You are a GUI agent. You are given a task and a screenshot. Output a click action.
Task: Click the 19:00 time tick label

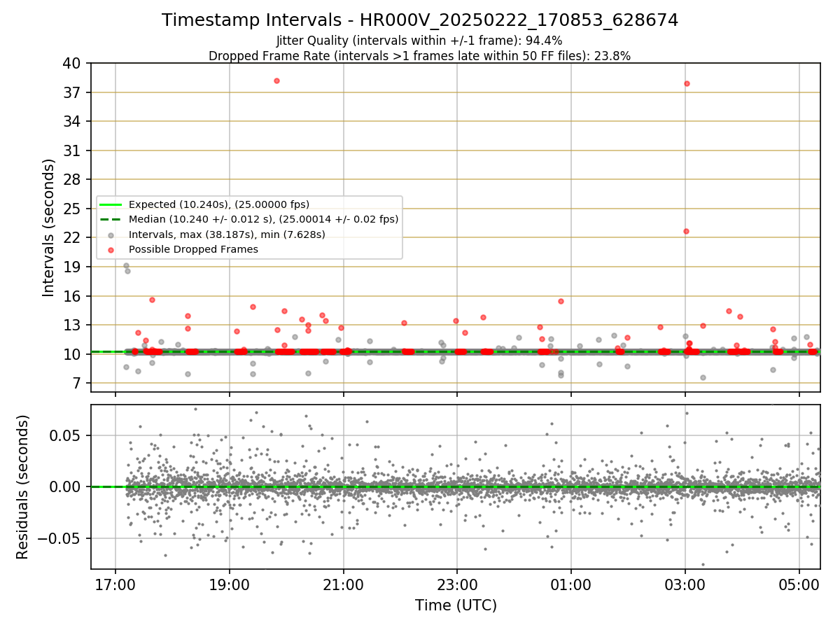click(x=229, y=584)
